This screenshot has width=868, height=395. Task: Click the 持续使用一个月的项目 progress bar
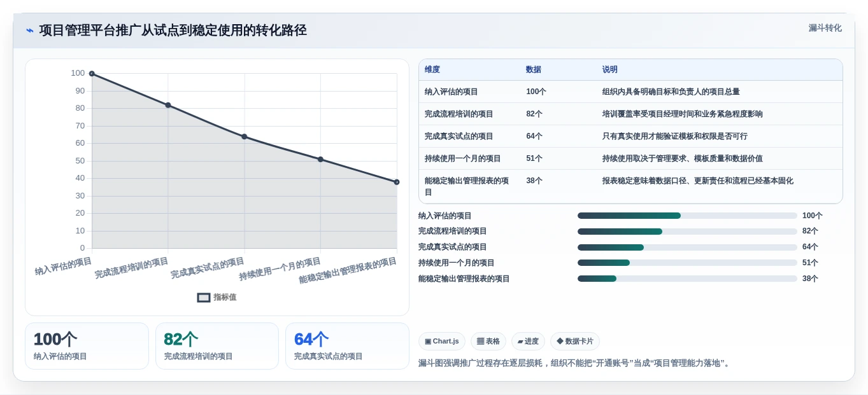(687, 263)
